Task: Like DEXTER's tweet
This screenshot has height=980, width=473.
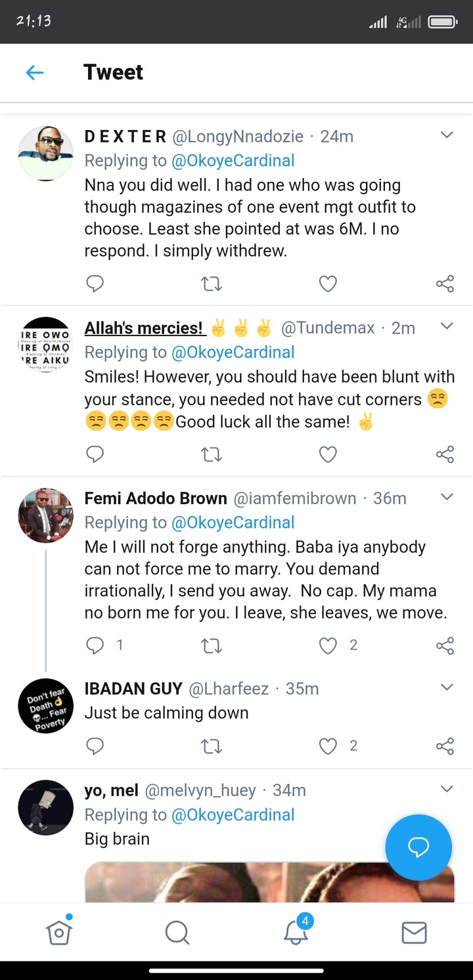Action: click(328, 284)
